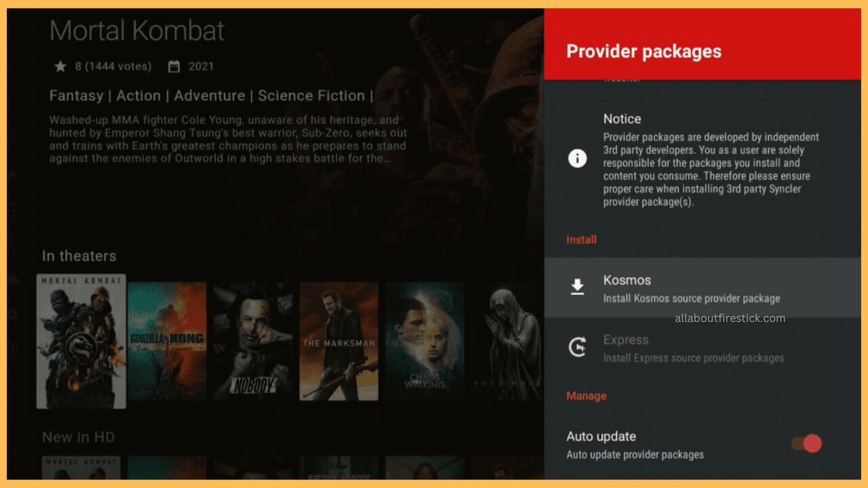This screenshot has height=488, width=868.
Task: Select Express source provider packages
Action: [x=703, y=348]
